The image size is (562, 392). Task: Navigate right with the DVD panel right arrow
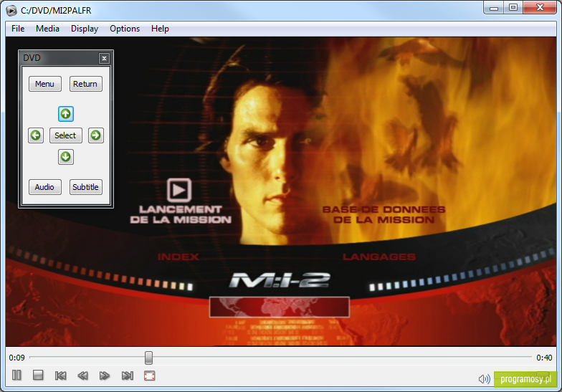point(96,135)
